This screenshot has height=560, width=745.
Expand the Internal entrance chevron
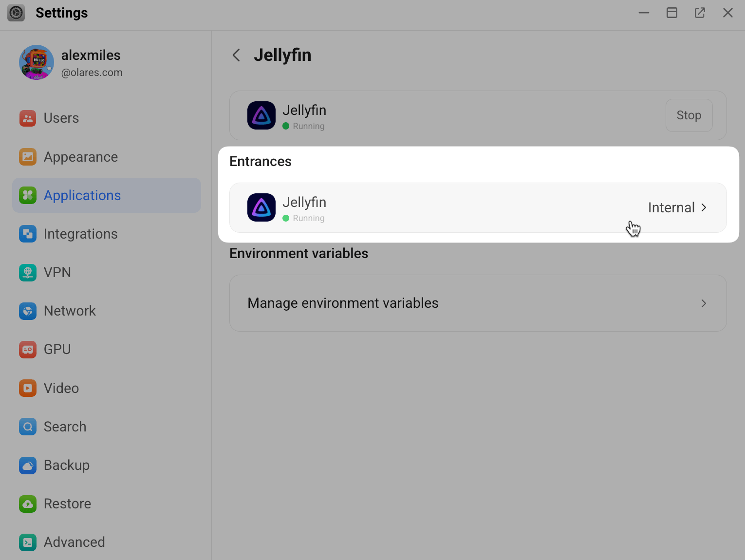click(704, 207)
